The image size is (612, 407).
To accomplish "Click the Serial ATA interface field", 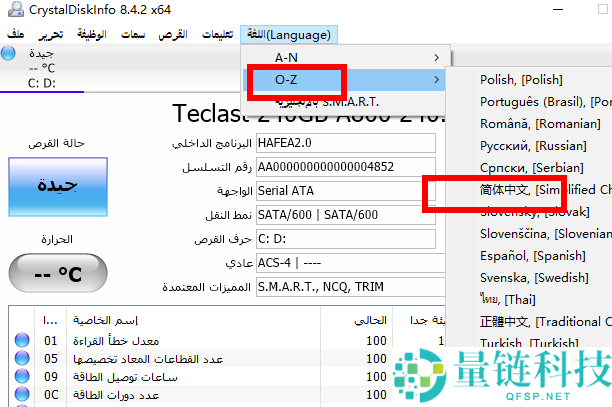I will click(x=346, y=191).
